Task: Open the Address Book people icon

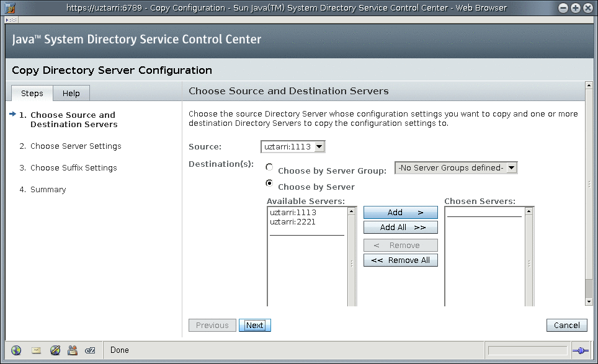Action: pos(73,350)
